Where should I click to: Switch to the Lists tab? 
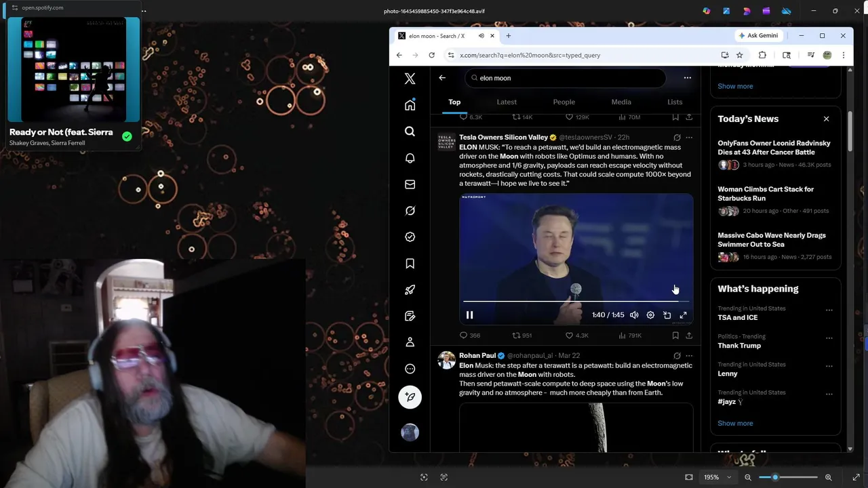(675, 102)
